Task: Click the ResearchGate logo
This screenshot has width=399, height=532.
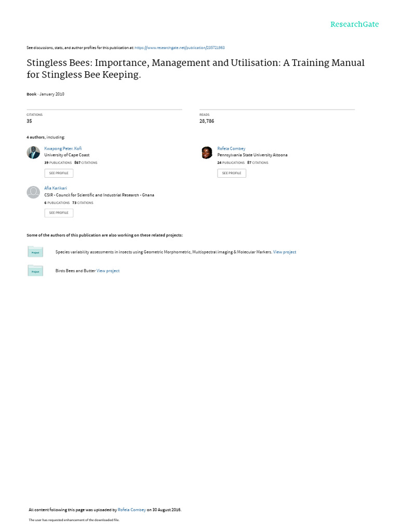Action: click(x=354, y=24)
